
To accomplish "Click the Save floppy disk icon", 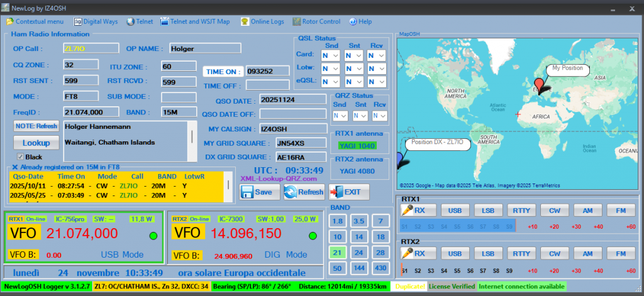I will 248,192.
